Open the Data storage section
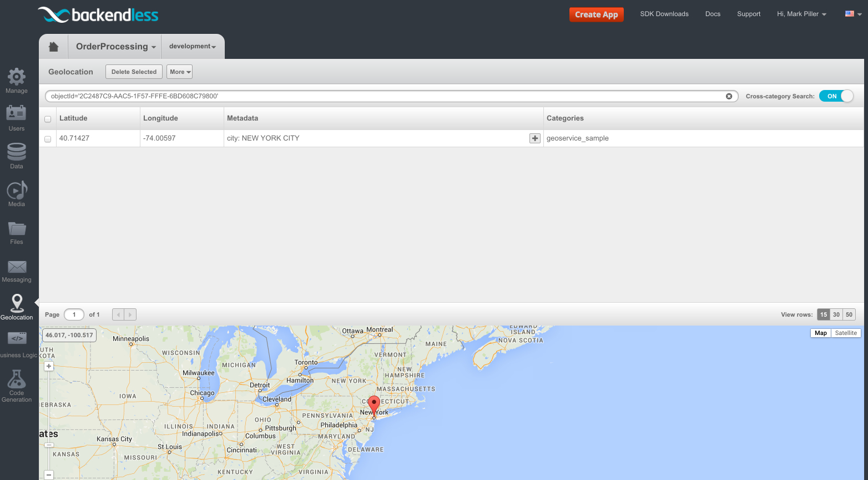The height and width of the screenshot is (480, 868). [x=17, y=156]
